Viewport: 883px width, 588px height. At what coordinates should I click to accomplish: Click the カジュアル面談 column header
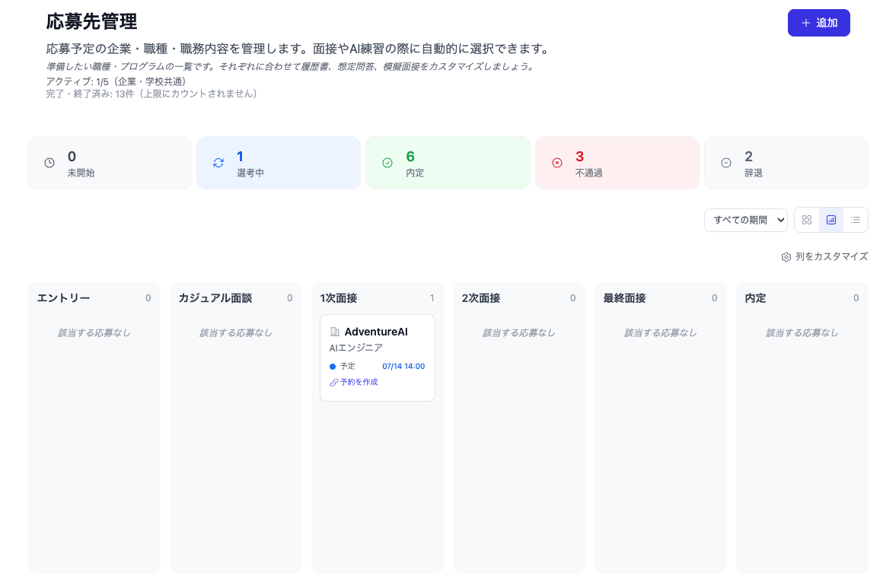pos(215,298)
